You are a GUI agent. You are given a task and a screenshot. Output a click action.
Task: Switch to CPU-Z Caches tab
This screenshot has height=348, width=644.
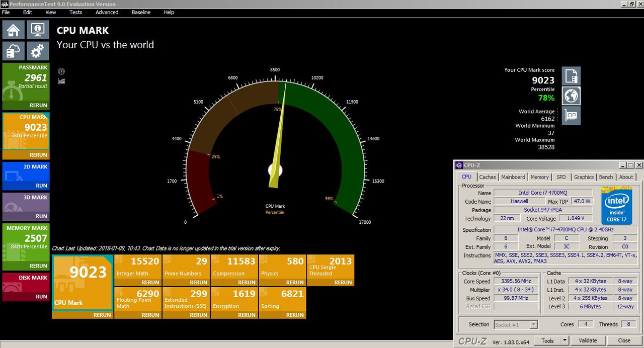[488, 177]
